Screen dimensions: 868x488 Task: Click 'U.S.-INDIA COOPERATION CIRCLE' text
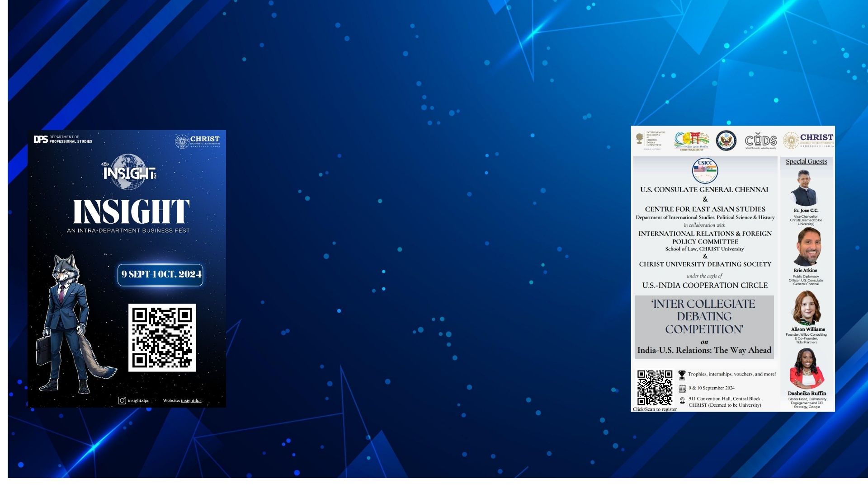705,286
